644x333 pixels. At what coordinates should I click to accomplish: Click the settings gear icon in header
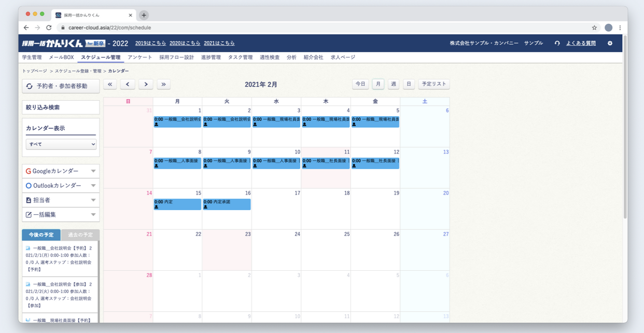click(x=610, y=44)
